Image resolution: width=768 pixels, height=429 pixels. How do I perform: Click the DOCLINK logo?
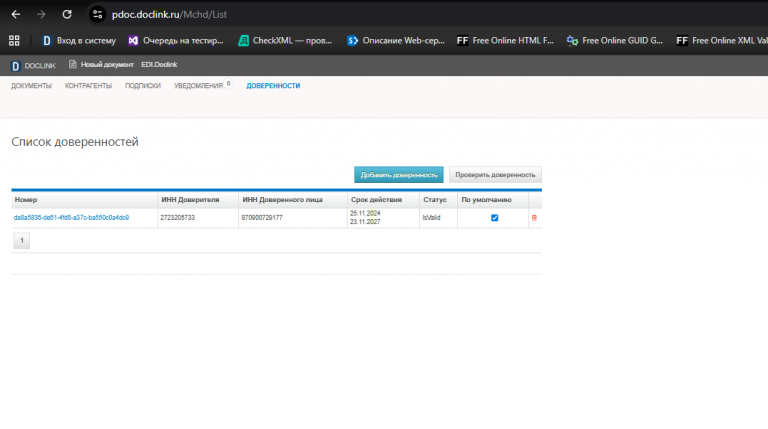(x=33, y=66)
